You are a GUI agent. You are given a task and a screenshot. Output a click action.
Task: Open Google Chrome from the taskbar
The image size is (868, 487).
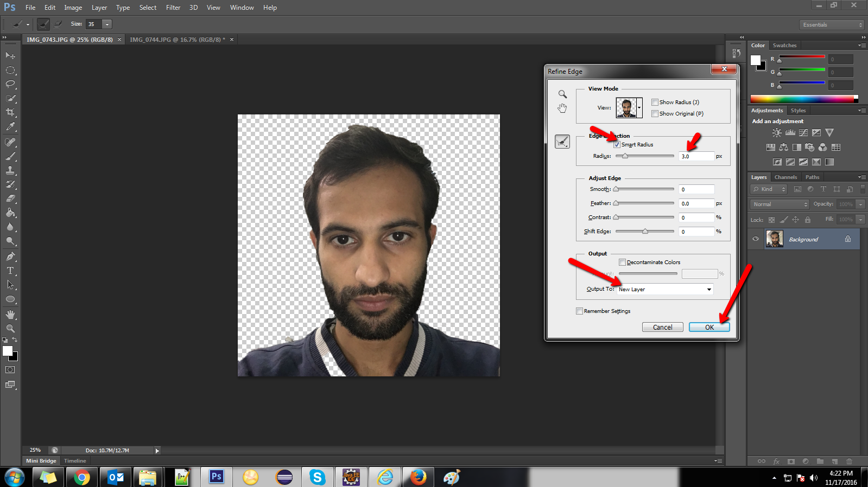(x=82, y=477)
